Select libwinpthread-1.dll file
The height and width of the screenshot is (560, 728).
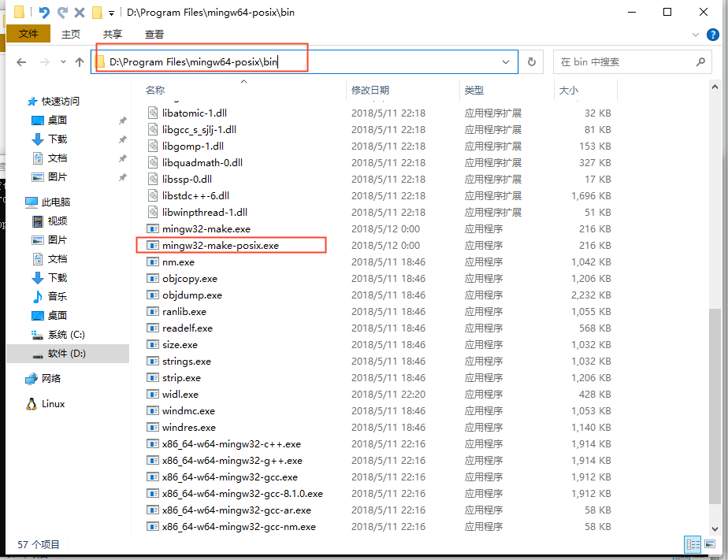click(x=205, y=213)
